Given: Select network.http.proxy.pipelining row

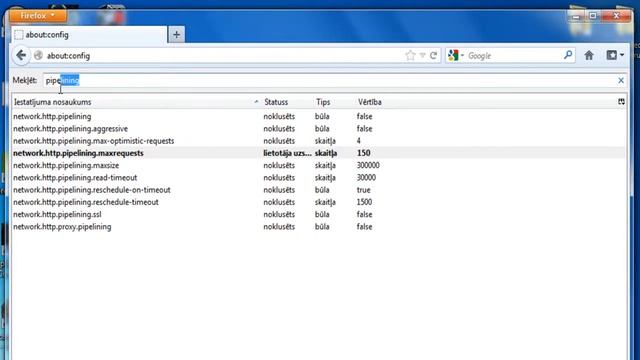Looking at the screenshot, I should pos(319,227).
